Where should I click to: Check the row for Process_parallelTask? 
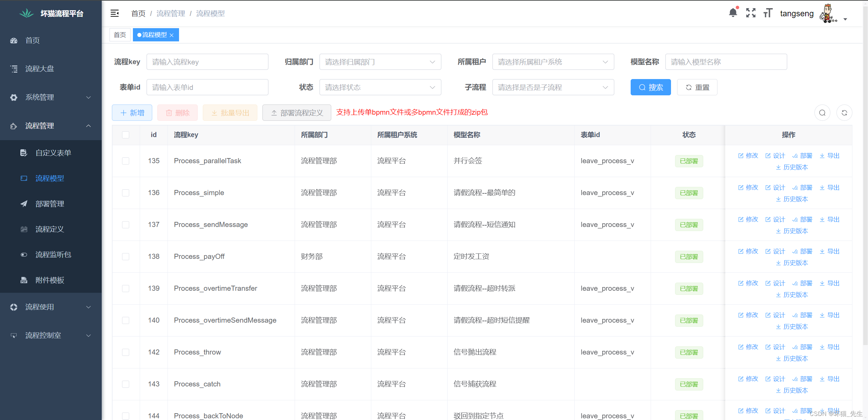(125, 161)
